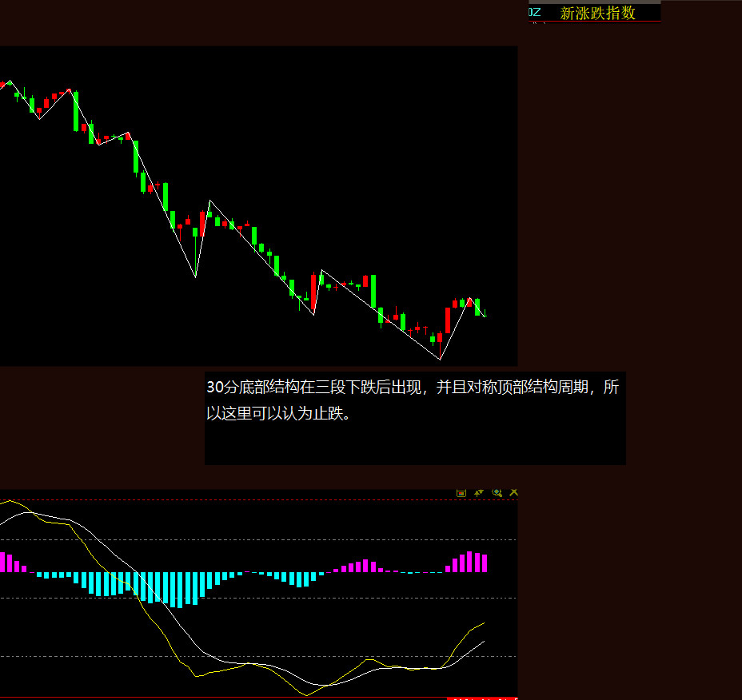Image resolution: width=742 pixels, height=700 pixels.
Task: Click the last zigzag peak before the final low
Action: pos(321,270)
